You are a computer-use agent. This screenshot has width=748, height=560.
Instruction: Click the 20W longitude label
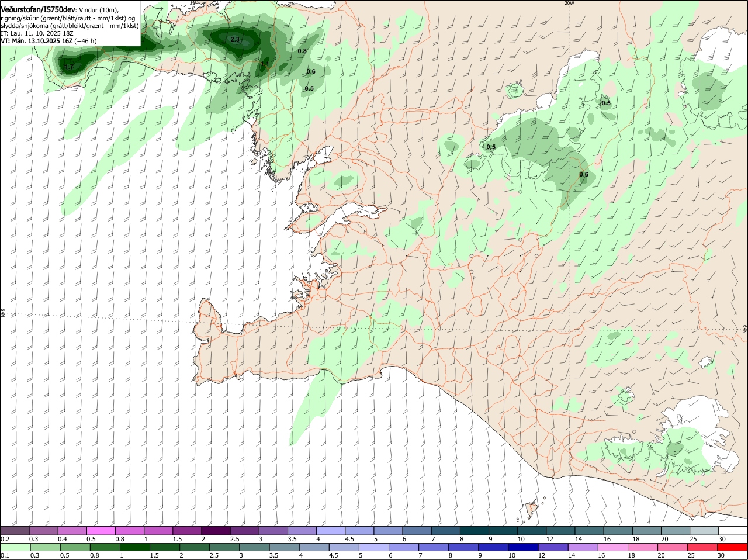point(569,3)
